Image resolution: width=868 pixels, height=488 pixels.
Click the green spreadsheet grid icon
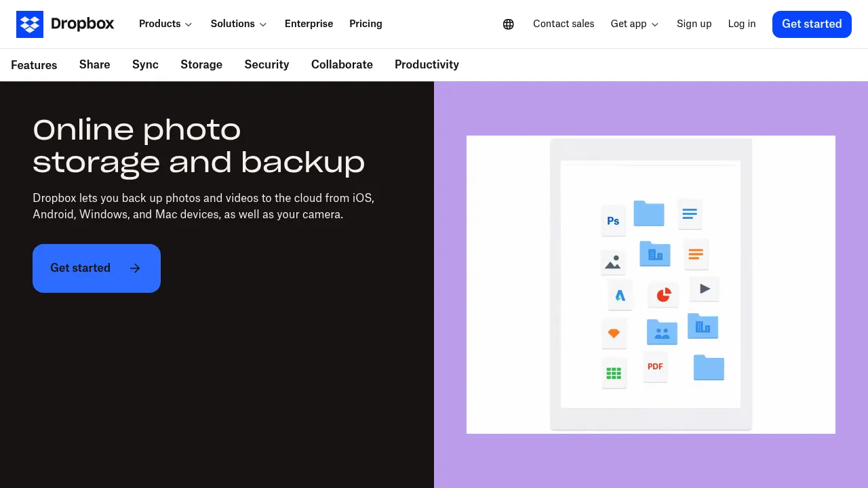tap(614, 373)
